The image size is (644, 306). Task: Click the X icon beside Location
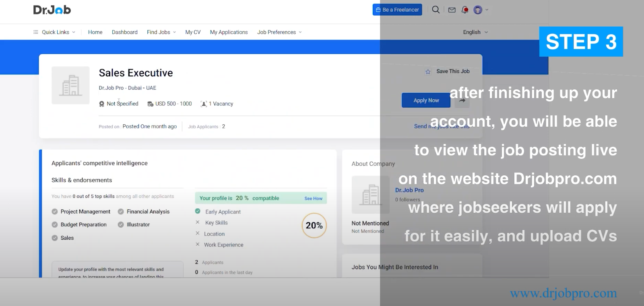[x=198, y=233]
